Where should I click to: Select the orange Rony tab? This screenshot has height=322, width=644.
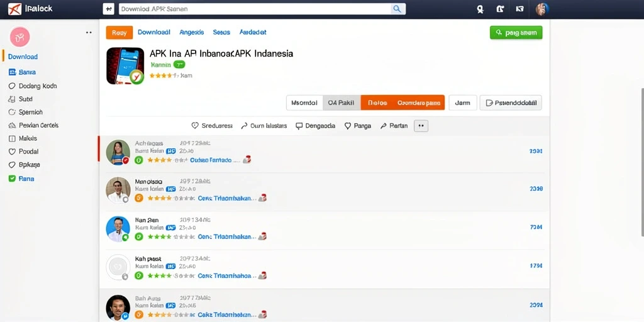tap(119, 33)
